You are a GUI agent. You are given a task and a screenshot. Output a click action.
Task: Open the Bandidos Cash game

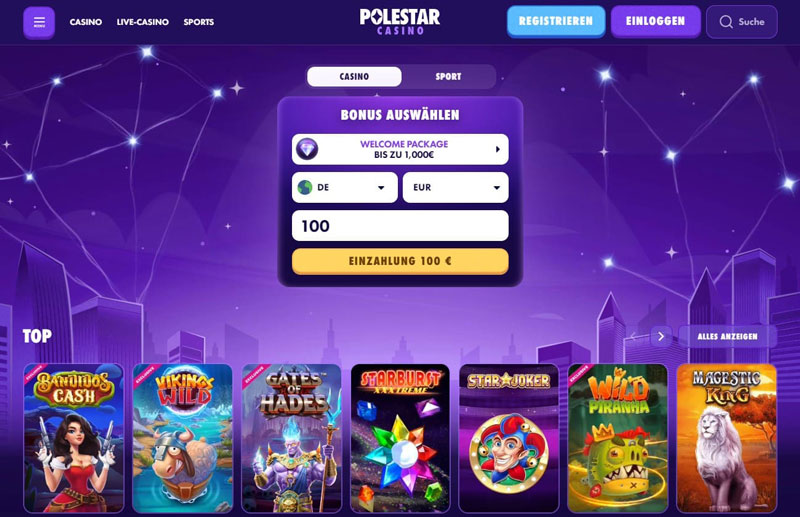click(x=74, y=438)
